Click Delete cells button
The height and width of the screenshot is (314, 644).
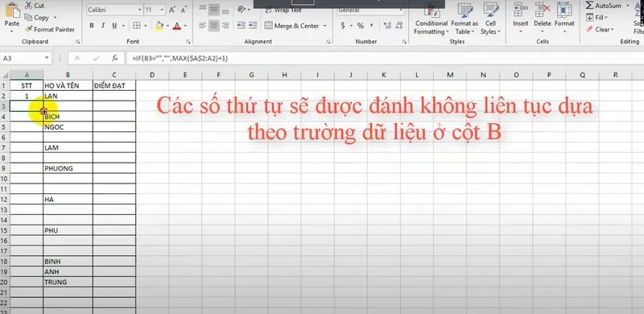[542, 17]
